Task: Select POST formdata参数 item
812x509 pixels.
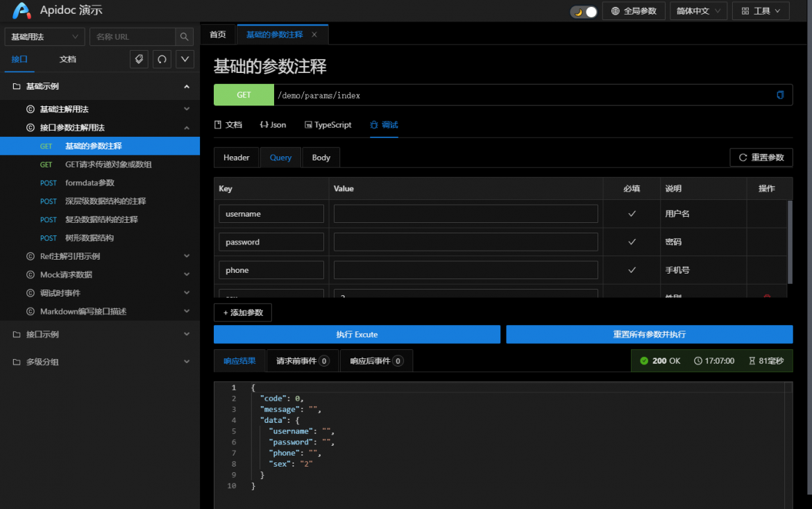Action: click(100, 183)
